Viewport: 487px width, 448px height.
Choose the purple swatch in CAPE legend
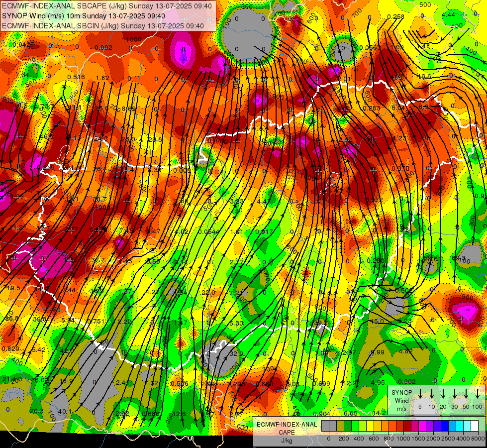430,426
